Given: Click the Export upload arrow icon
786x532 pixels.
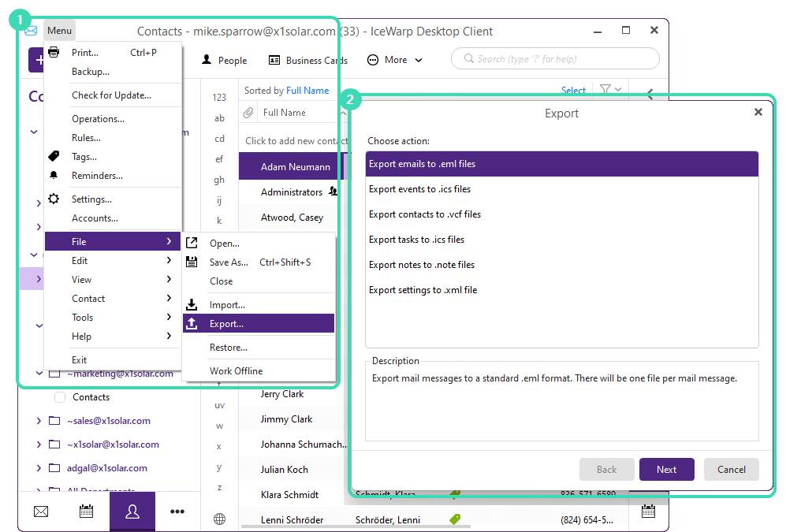Looking at the screenshot, I should coord(192,324).
